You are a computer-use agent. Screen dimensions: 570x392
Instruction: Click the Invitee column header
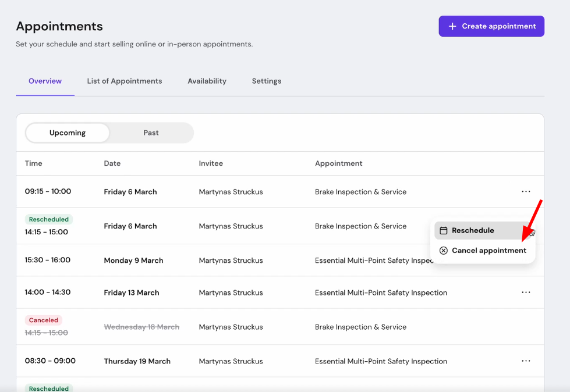click(211, 163)
